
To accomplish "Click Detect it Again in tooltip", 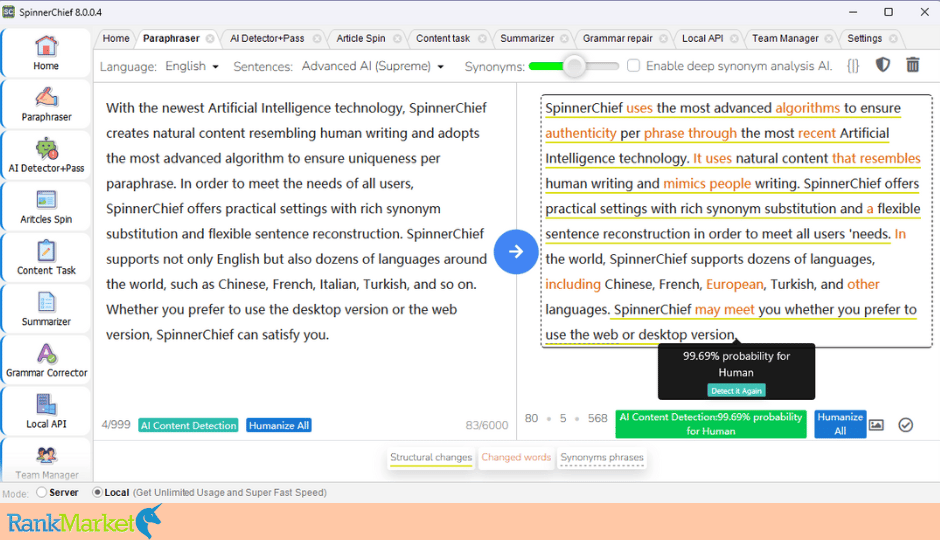I will [736, 391].
